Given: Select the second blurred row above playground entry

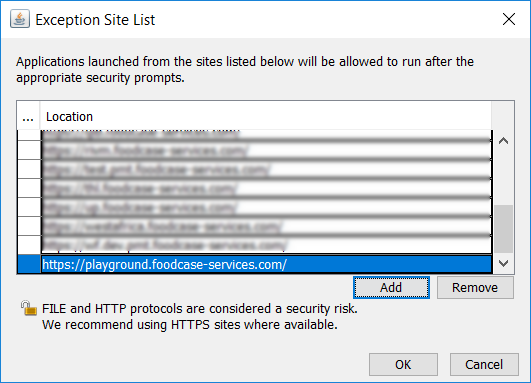Looking at the screenshot, I should click(267, 226).
